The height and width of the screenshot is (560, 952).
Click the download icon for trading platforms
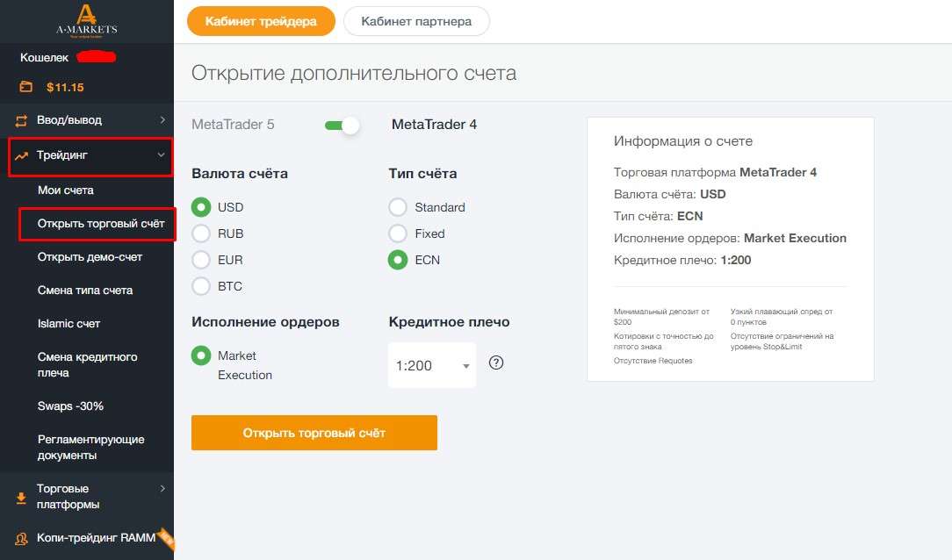tap(21, 498)
